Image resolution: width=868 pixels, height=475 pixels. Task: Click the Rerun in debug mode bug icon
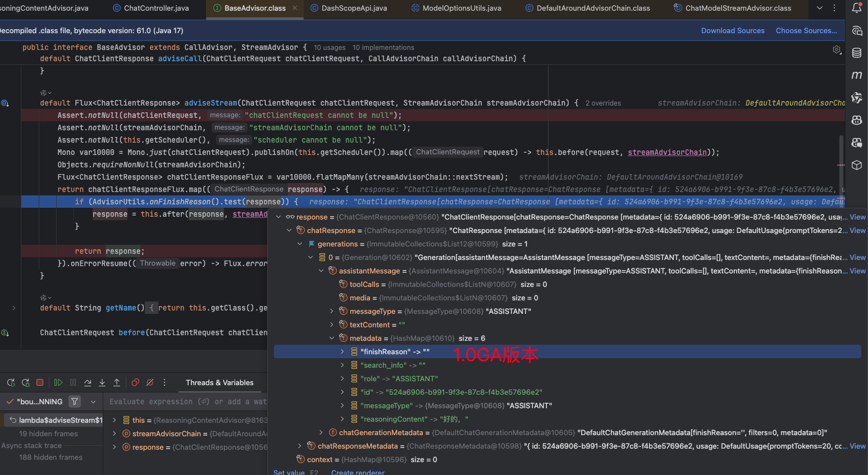[x=25, y=382]
